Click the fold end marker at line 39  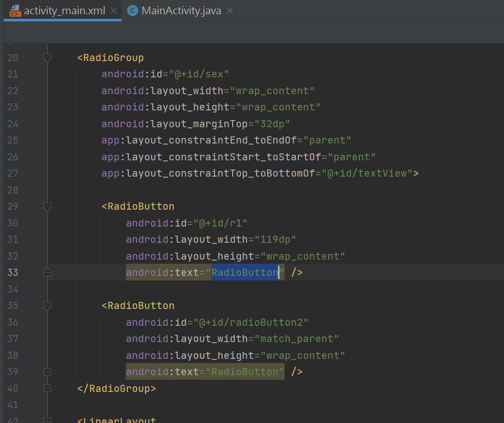47,372
